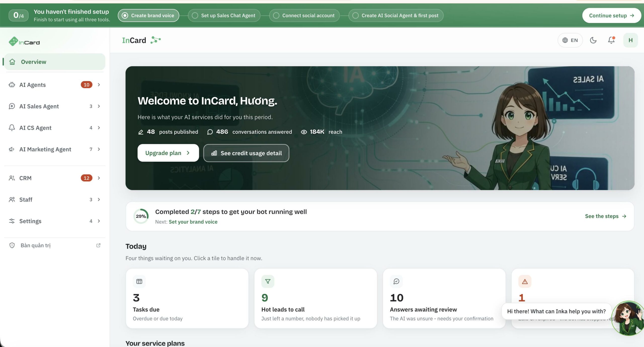The width and height of the screenshot is (644, 347).
Task: Click the red 12 badge on CRM
Action: coord(87,178)
